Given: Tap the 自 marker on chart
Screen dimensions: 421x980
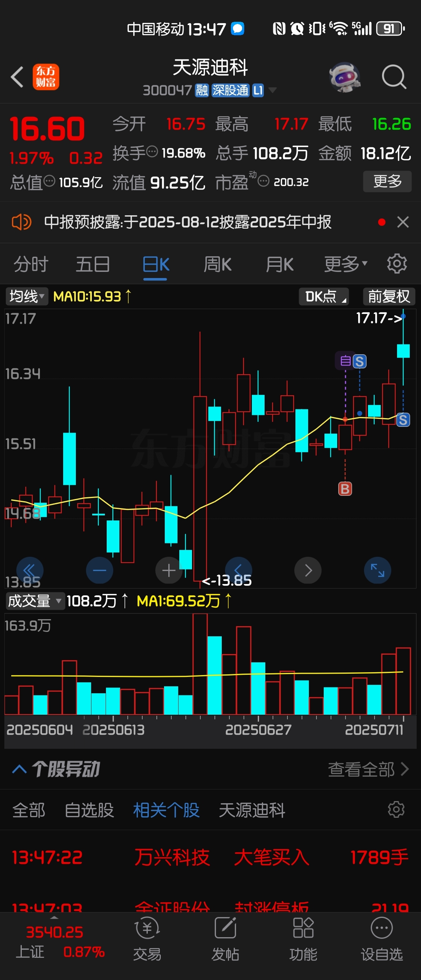Looking at the screenshot, I should 345,360.
